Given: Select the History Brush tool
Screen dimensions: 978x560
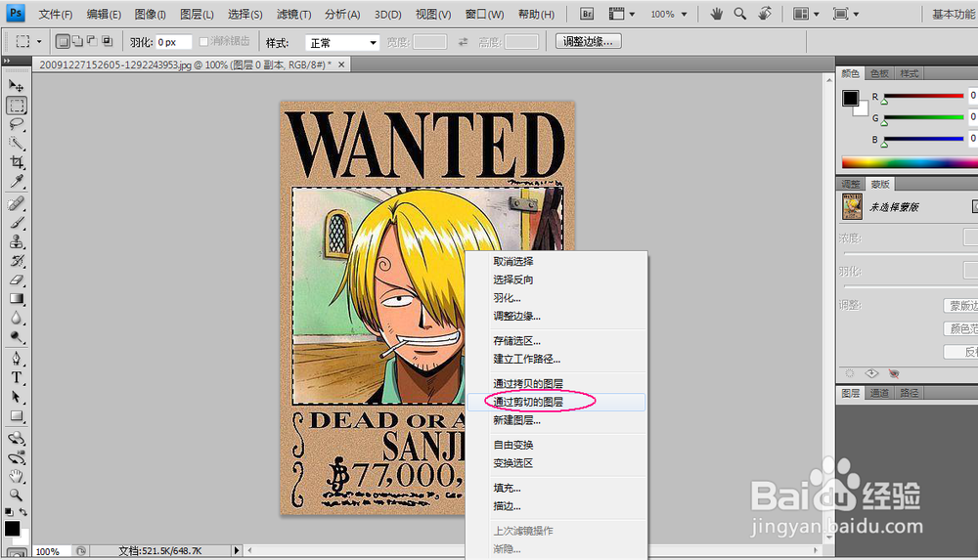Looking at the screenshot, I should 17,261.
